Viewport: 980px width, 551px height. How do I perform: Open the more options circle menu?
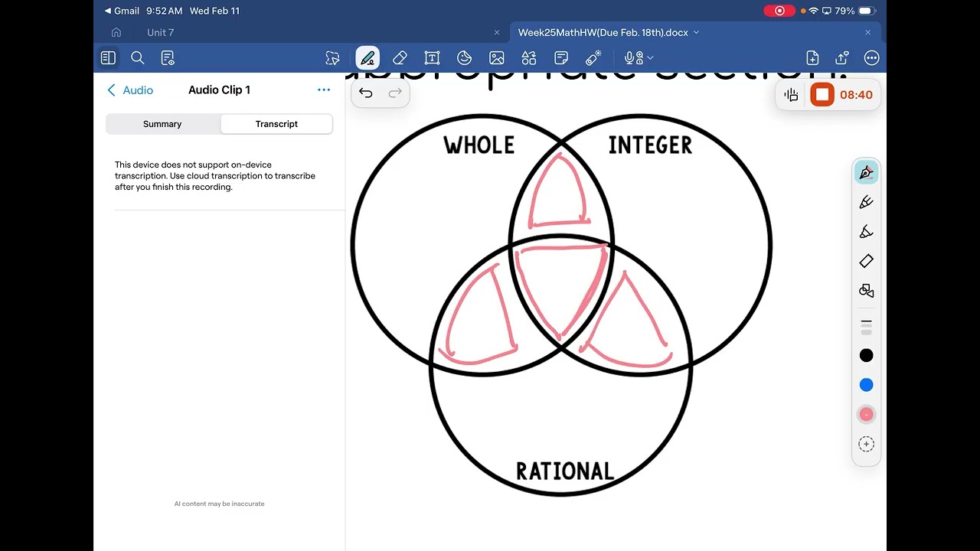coord(871,58)
